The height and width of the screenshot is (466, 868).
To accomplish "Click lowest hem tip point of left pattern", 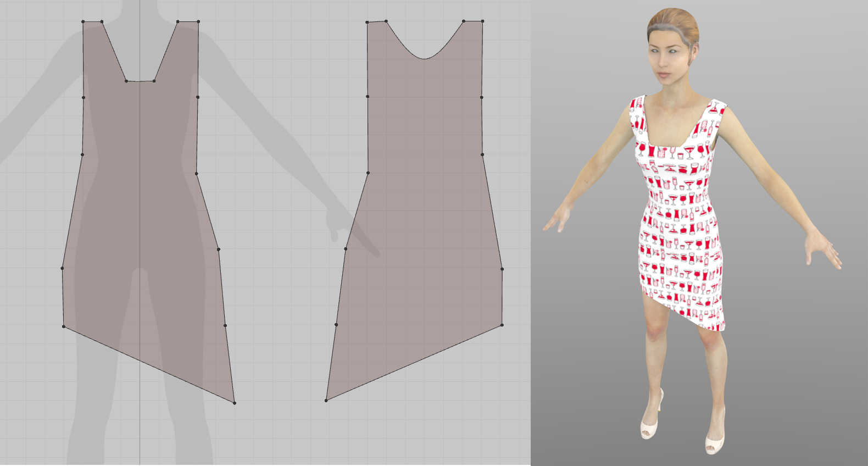I will tap(235, 403).
